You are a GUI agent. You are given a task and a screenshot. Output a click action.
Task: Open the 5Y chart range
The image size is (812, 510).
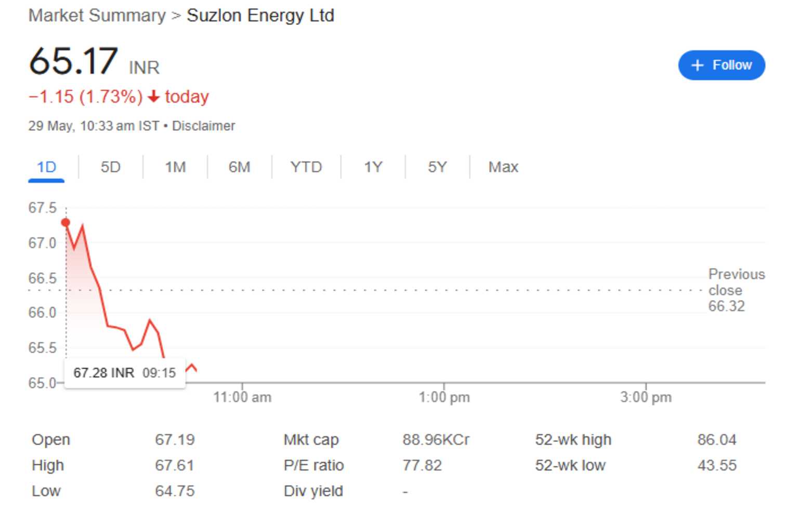tap(437, 167)
